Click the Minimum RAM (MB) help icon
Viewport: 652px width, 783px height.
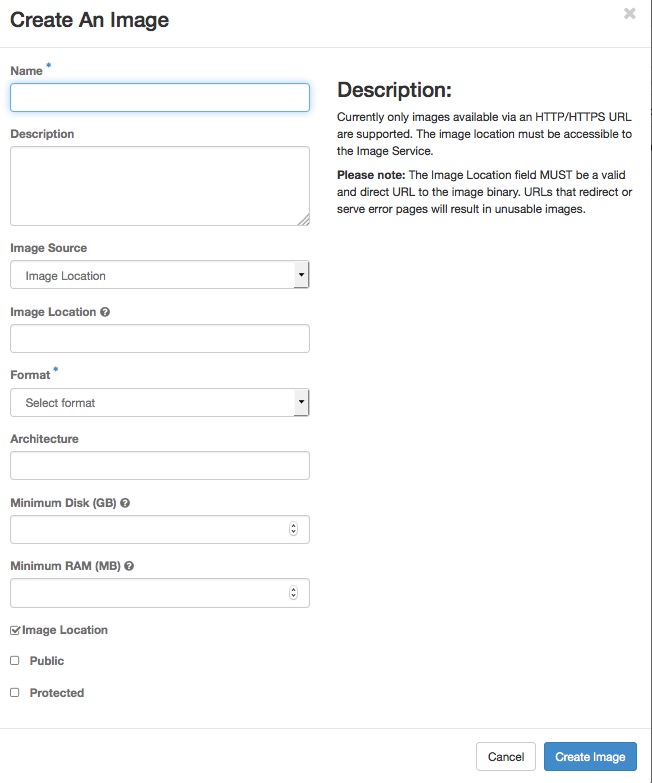[x=129, y=566]
